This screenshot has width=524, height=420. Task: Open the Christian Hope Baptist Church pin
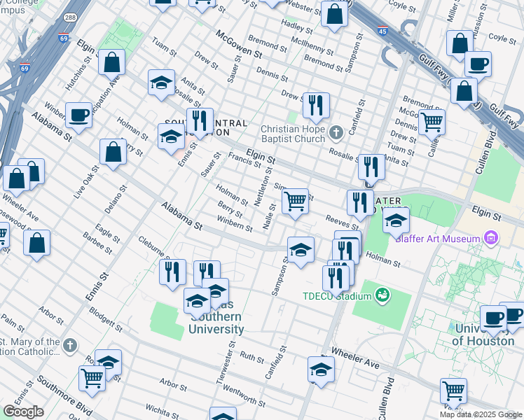click(x=336, y=132)
